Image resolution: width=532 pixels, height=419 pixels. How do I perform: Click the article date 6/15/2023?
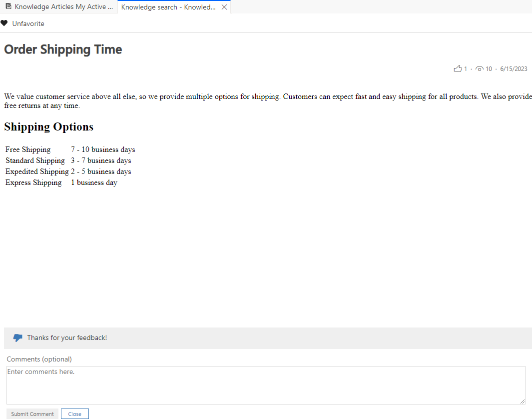(514, 68)
